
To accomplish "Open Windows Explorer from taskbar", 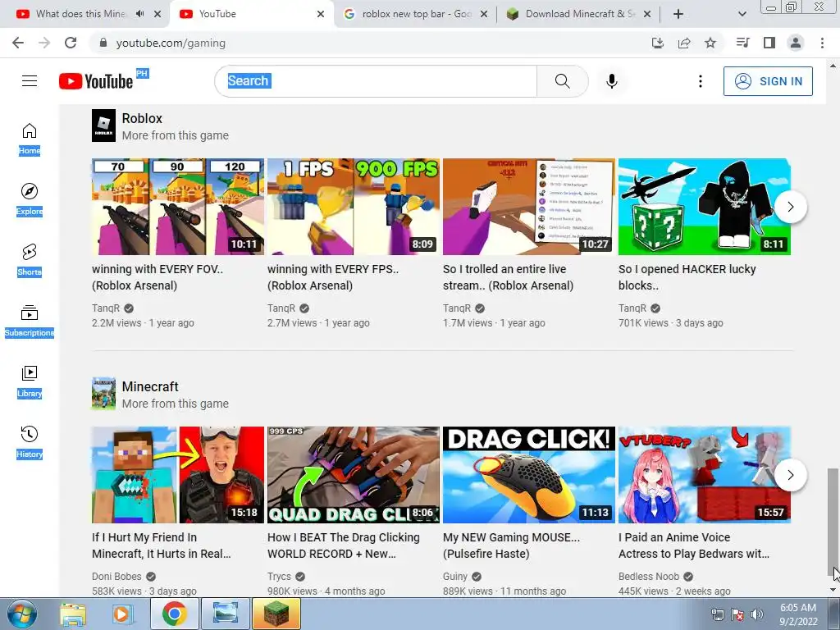I will (73, 614).
